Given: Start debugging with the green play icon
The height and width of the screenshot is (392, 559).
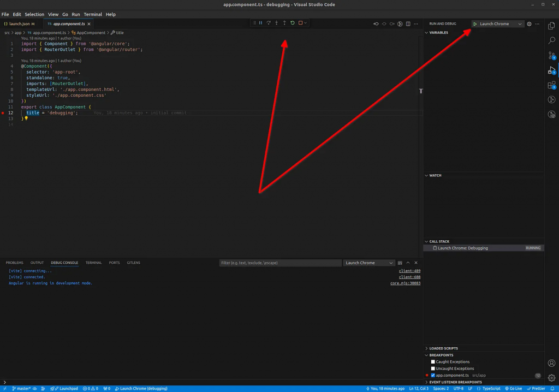Looking at the screenshot, I should coord(475,24).
